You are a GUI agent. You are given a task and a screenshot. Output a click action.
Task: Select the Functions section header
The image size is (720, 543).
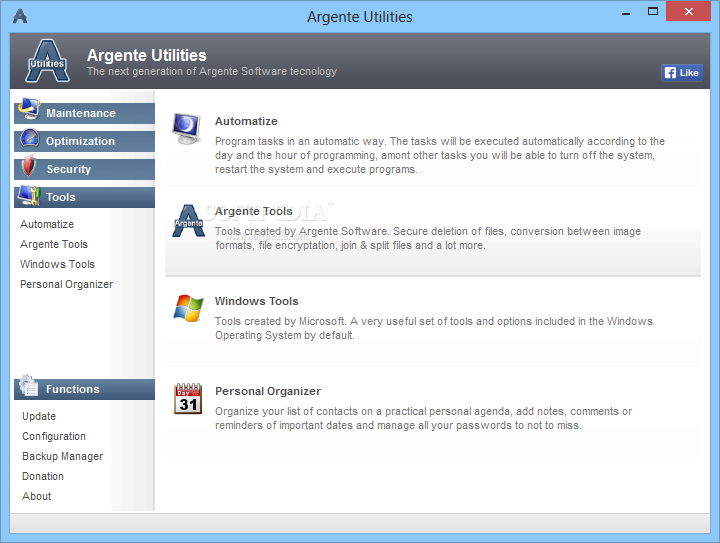pyautogui.click(x=84, y=389)
